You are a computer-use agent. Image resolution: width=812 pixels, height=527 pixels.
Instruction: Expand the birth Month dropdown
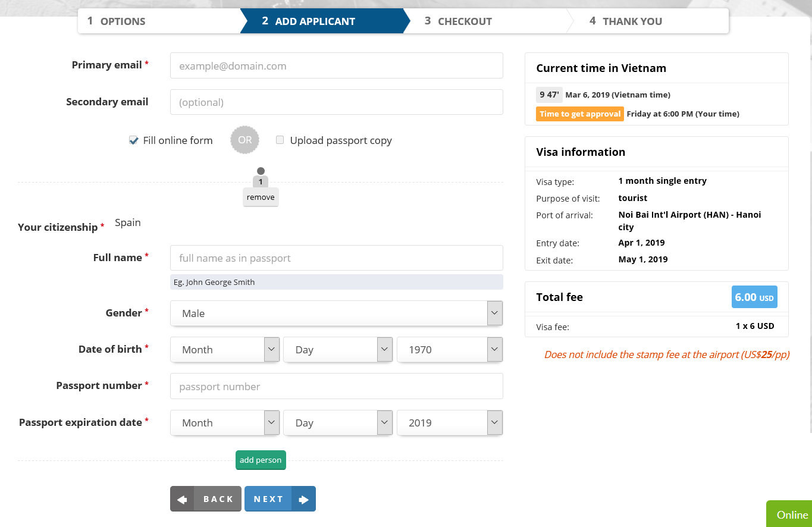224,350
